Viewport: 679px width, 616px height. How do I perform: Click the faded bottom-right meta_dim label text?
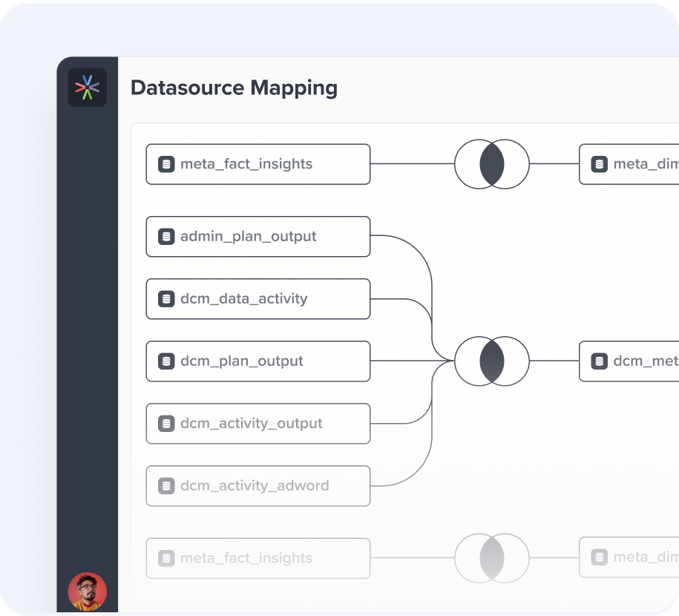646,557
